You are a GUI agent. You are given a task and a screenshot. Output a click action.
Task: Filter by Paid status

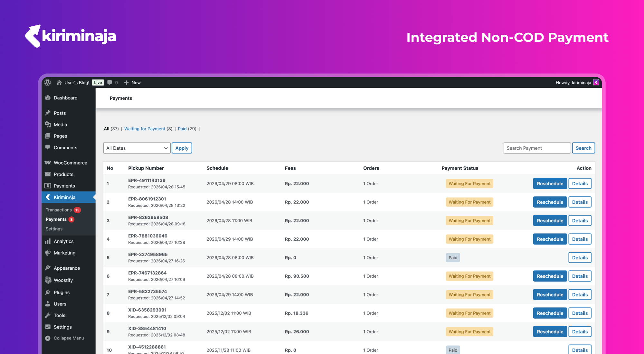point(182,129)
